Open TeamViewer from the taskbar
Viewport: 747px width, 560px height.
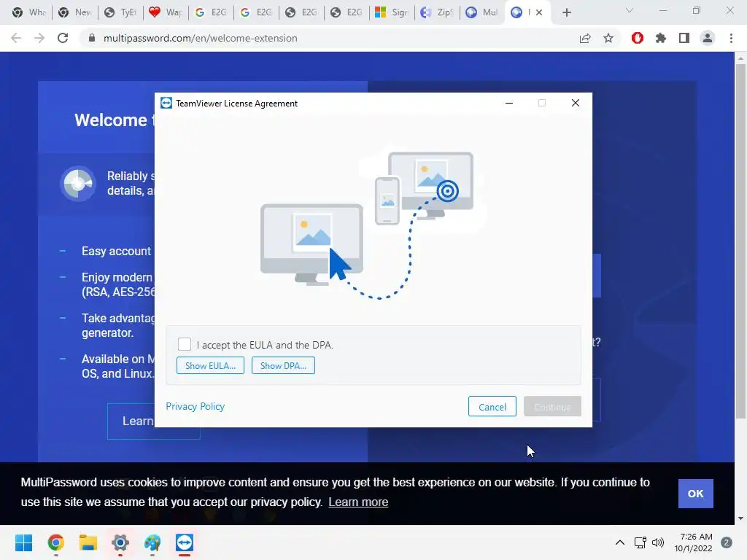click(185, 542)
